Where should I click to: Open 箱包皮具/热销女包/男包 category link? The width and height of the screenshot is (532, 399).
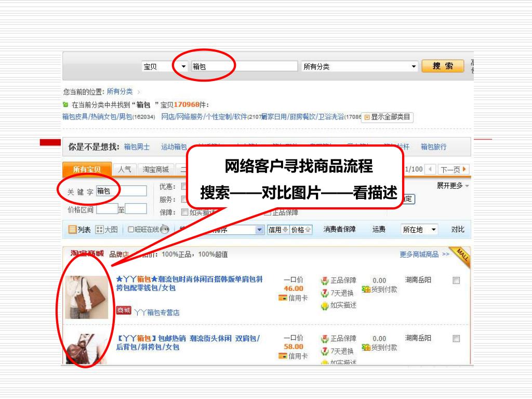pos(97,117)
